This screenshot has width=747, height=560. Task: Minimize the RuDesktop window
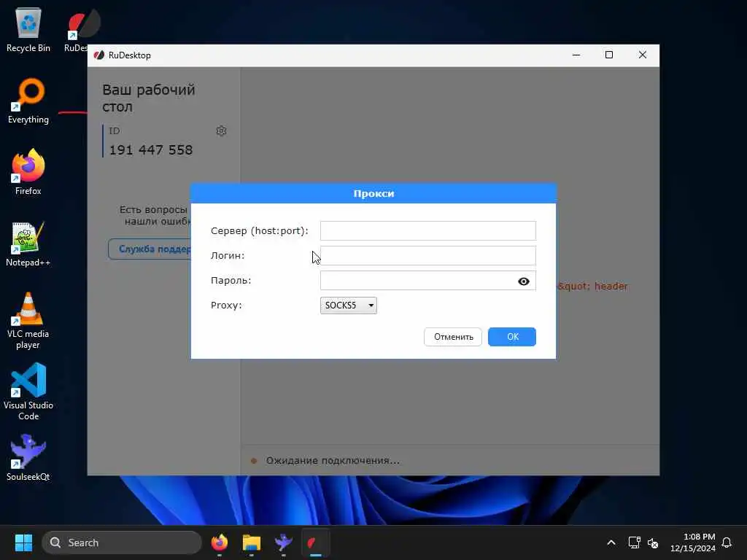pyautogui.click(x=576, y=55)
